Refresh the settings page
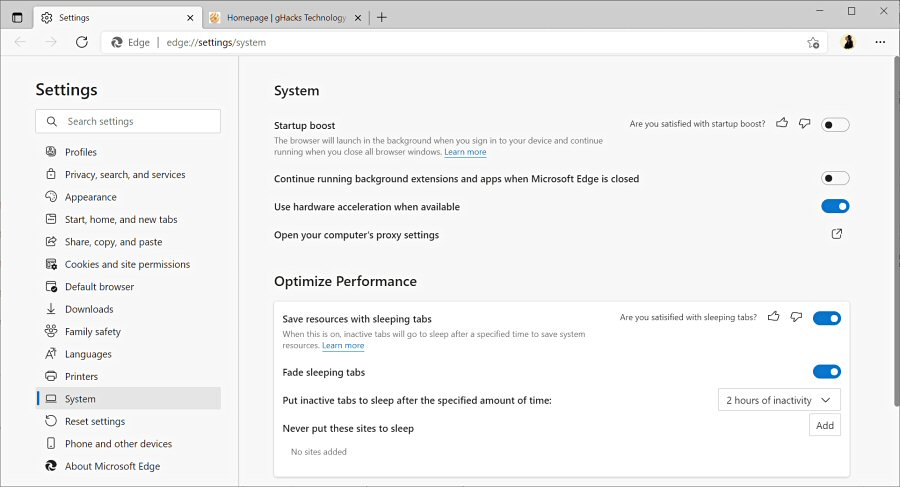 coord(82,42)
